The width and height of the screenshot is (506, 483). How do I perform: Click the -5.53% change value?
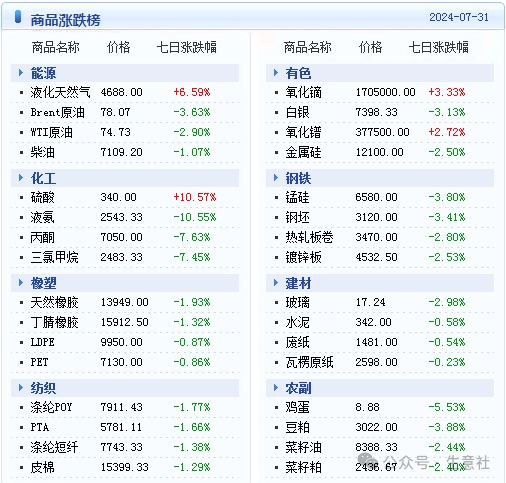pyautogui.click(x=447, y=407)
